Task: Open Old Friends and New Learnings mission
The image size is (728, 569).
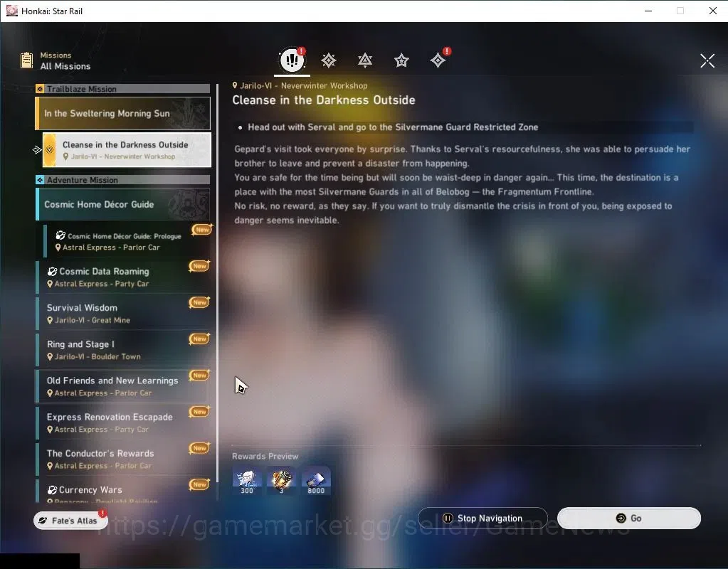Action: tap(123, 386)
